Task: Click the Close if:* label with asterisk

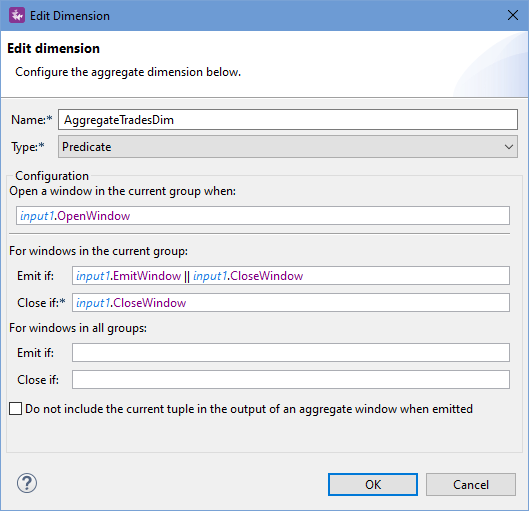Action: click(x=41, y=303)
